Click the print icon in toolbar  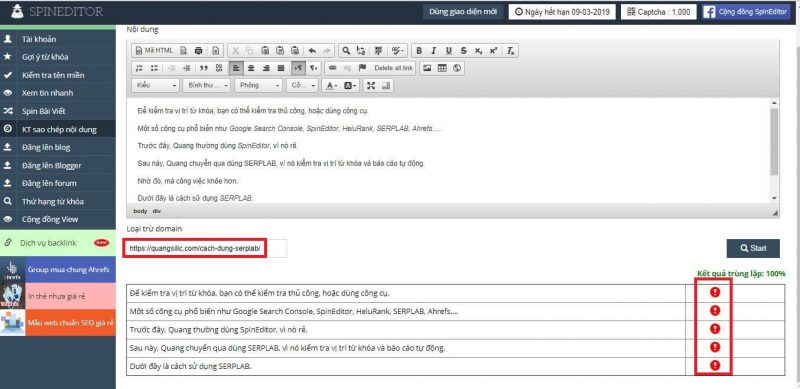point(199,51)
